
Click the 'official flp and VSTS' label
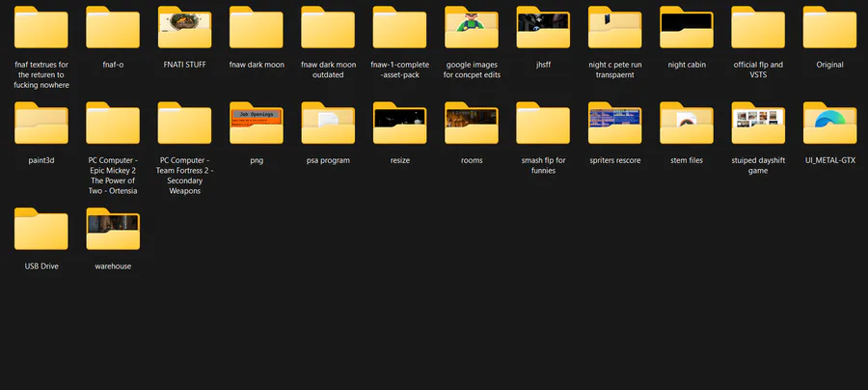point(758,70)
